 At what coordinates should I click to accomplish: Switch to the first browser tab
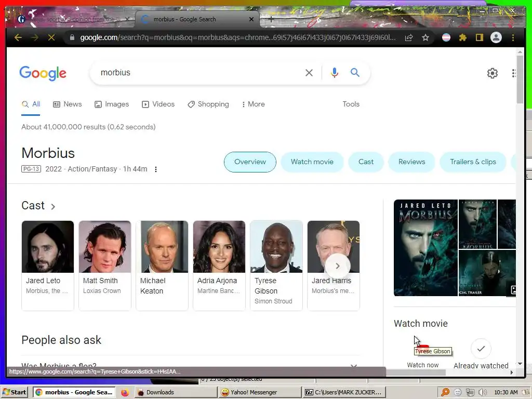(70, 19)
